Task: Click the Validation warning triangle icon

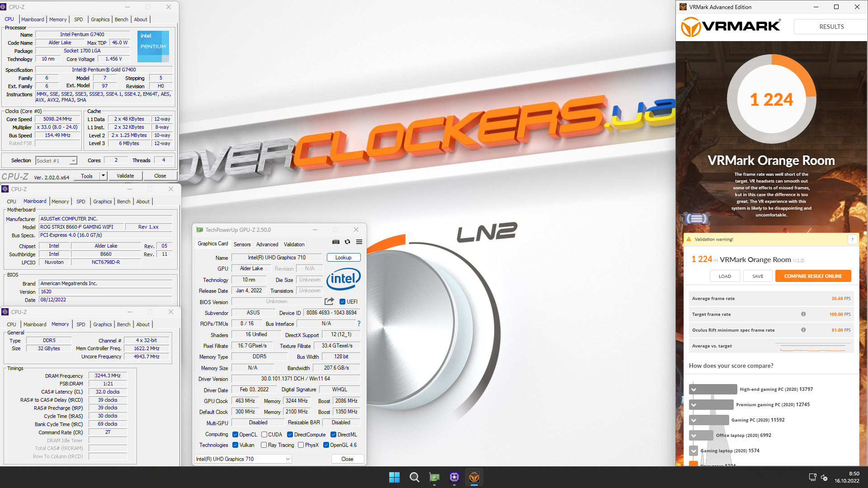Action: pos(689,239)
